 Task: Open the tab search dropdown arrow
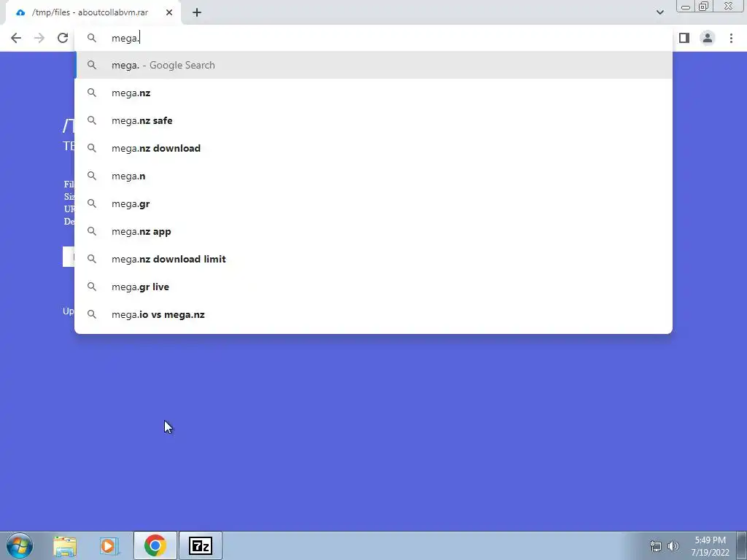point(659,12)
